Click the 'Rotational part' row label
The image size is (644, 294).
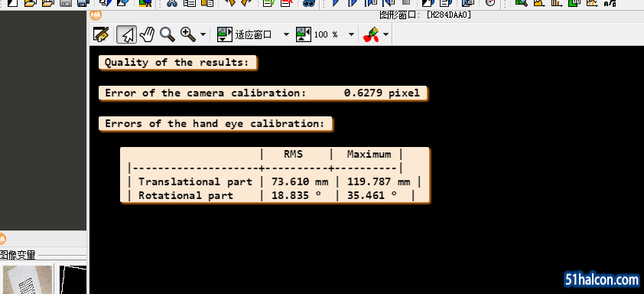[x=186, y=195]
